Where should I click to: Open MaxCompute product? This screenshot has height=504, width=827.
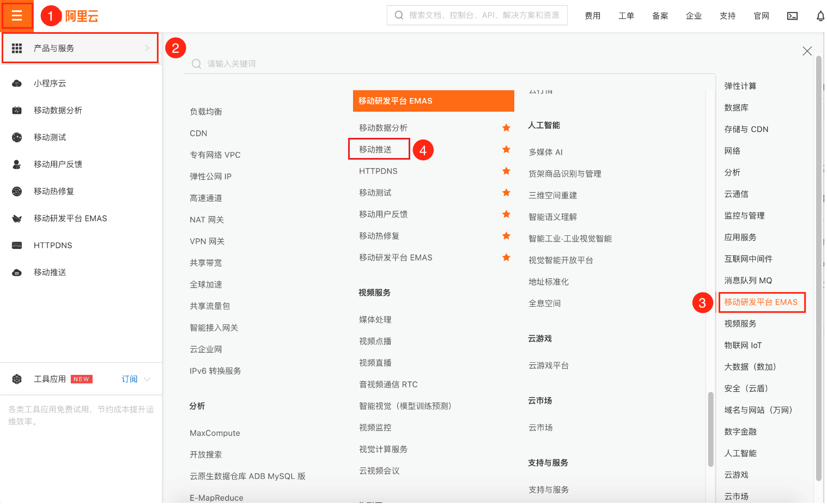(x=215, y=433)
